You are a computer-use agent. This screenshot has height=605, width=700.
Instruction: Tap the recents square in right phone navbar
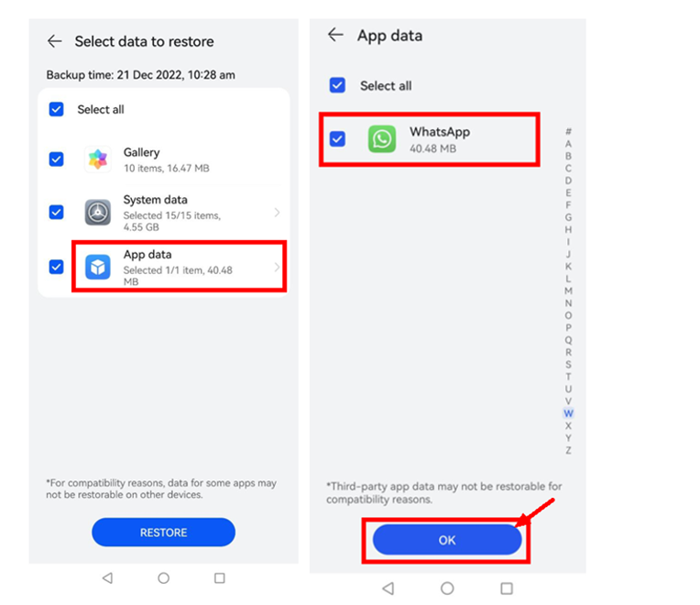(x=507, y=588)
